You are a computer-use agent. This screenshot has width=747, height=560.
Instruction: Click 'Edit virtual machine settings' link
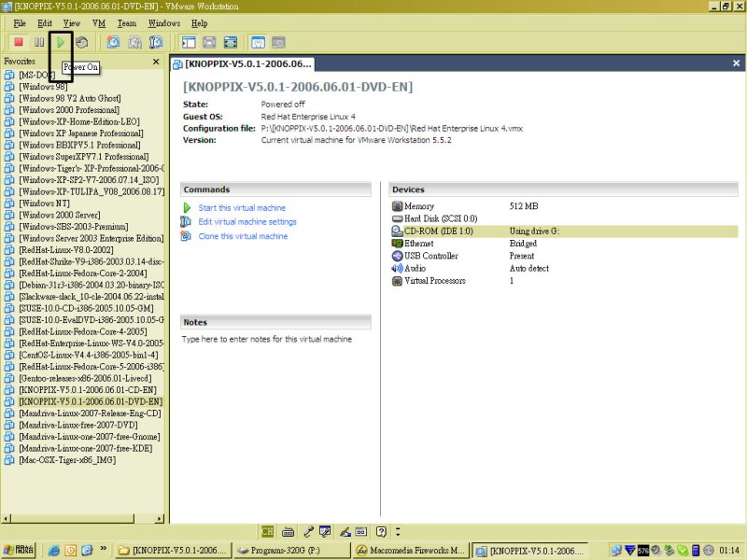tap(247, 221)
